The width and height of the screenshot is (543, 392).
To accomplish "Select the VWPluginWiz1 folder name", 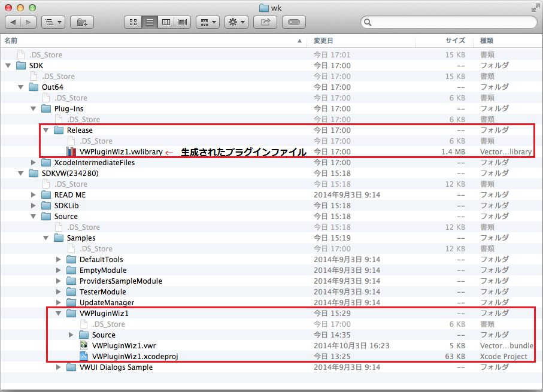I will point(104,314).
